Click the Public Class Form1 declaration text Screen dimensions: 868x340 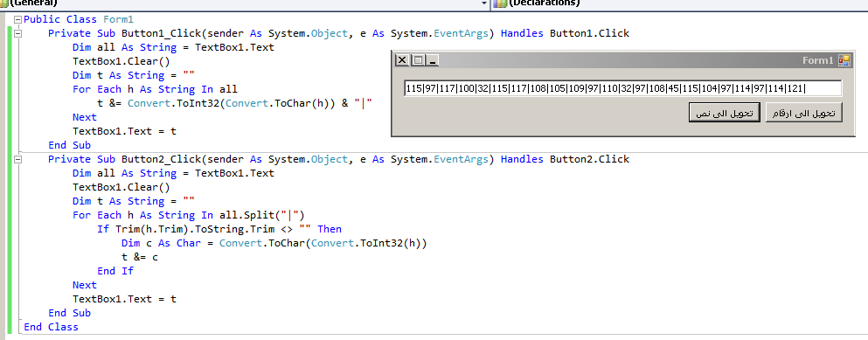79,19
